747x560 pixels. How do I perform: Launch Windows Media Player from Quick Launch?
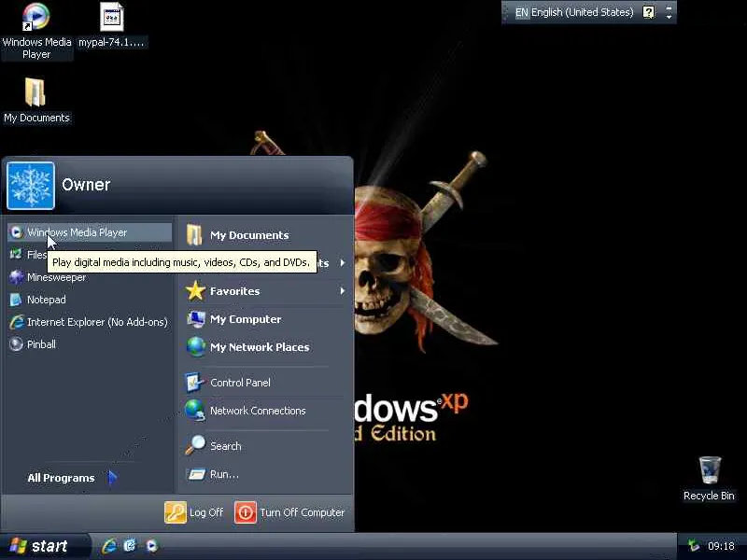point(151,546)
